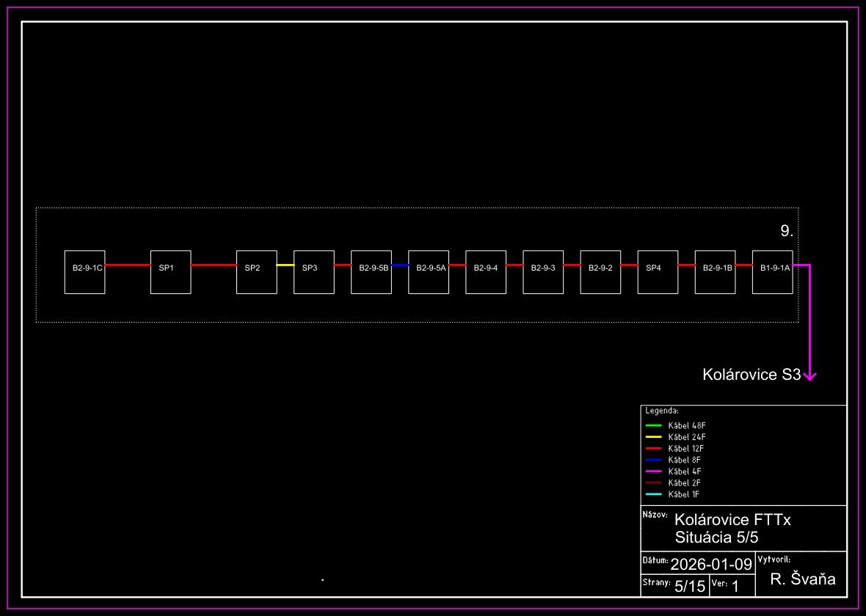Select the B2-9-1C node box

[84, 272]
